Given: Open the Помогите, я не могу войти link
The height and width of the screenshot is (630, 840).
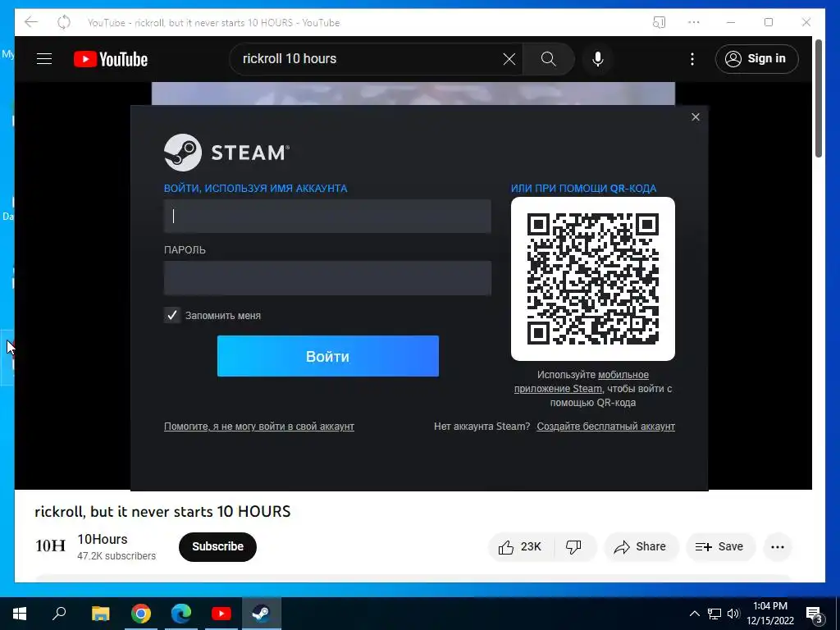Looking at the screenshot, I should tap(258, 427).
